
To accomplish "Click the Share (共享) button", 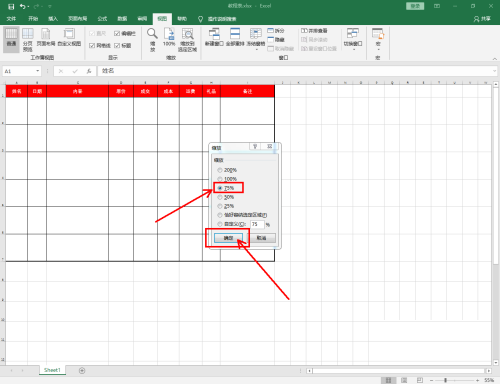I will tap(482, 19).
